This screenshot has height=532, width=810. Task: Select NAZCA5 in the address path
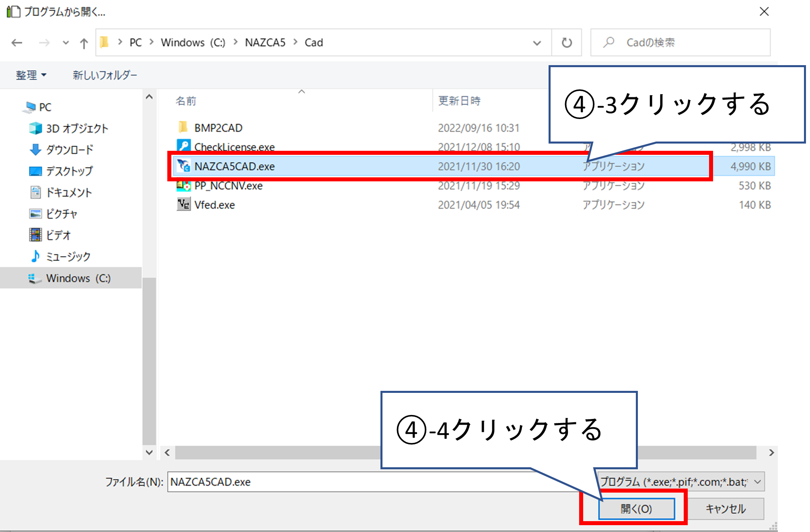[x=265, y=43]
